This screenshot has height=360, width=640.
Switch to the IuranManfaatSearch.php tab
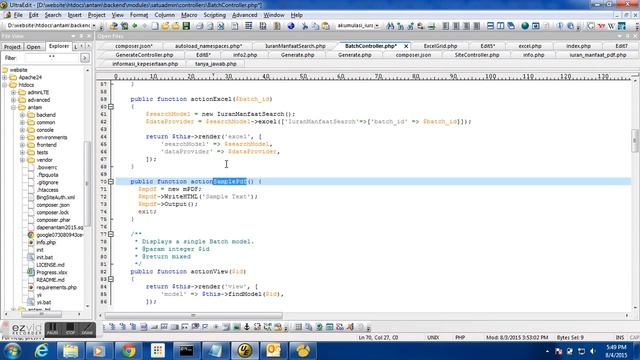point(295,46)
